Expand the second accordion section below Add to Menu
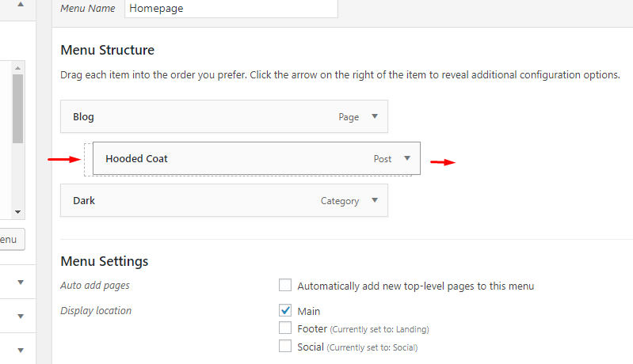 click(20, 316)
